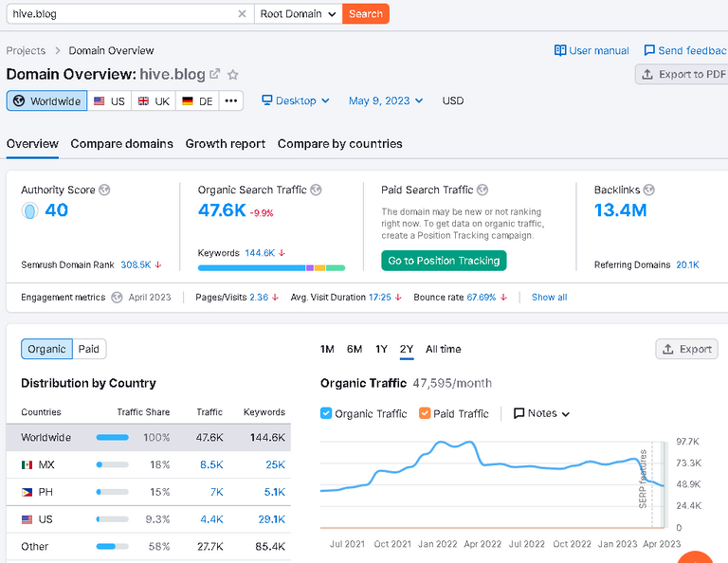Toggle Paid Traffic checkbox

pos(425,413)
